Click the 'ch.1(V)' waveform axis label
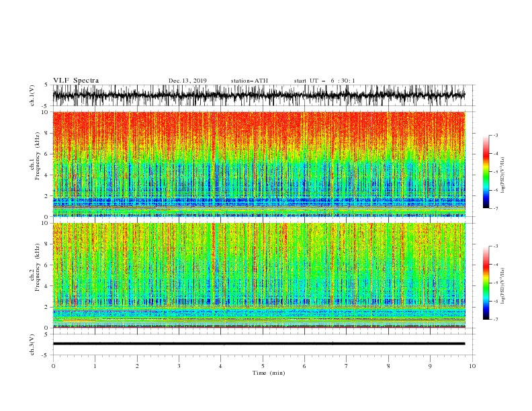 (32, 95)
